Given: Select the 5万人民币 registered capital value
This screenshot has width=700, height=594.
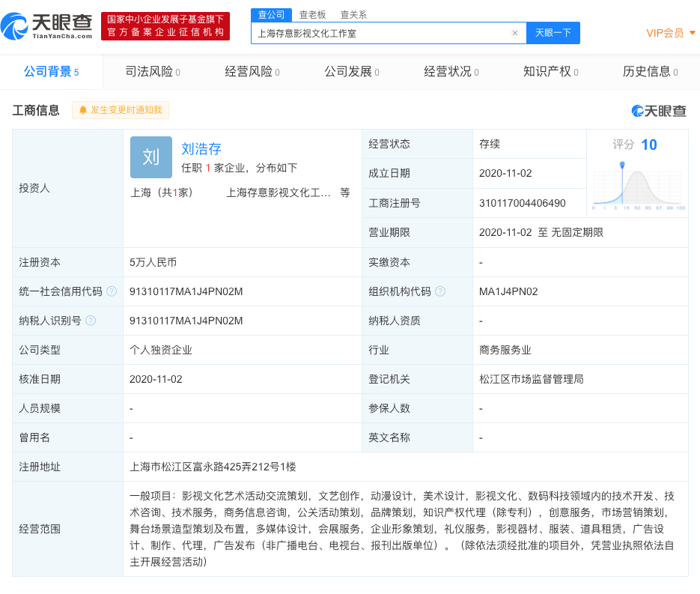Looking at the screenshot, I should (x=153, y=262).
